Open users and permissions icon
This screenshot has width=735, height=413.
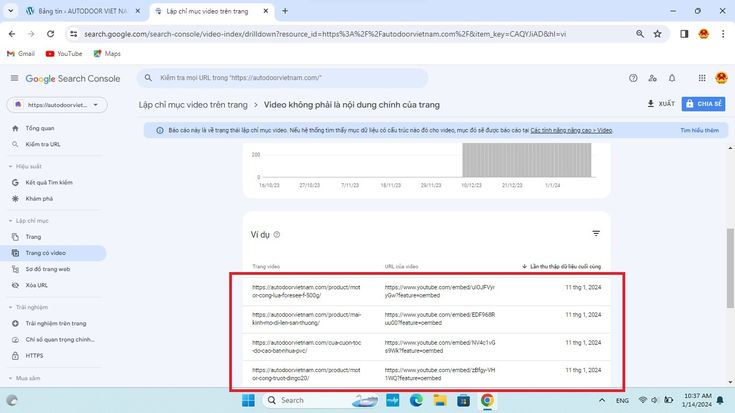click(x=652, y=78)
